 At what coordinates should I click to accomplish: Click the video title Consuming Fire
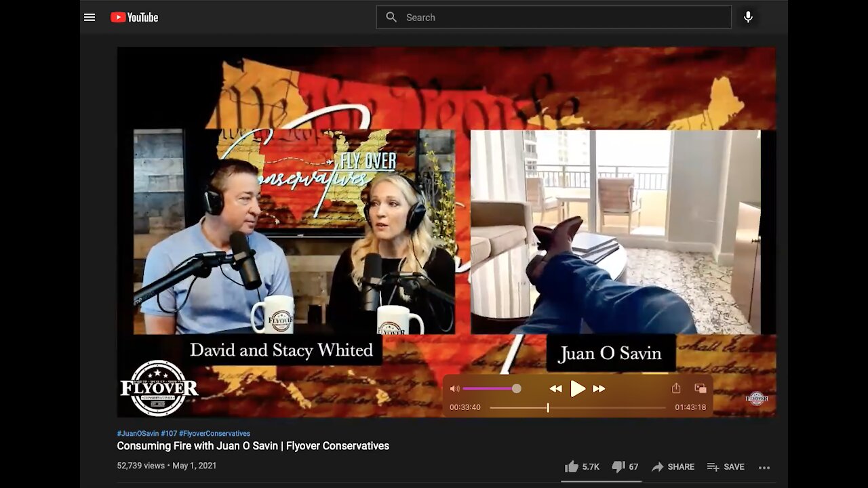pyautogui.click(x=253, y=446)
